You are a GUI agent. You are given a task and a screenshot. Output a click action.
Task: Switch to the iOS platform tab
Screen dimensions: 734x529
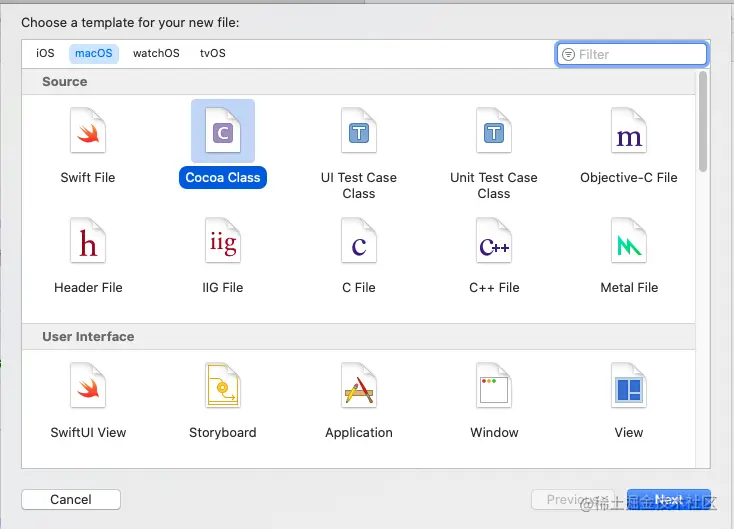(45, 53)
